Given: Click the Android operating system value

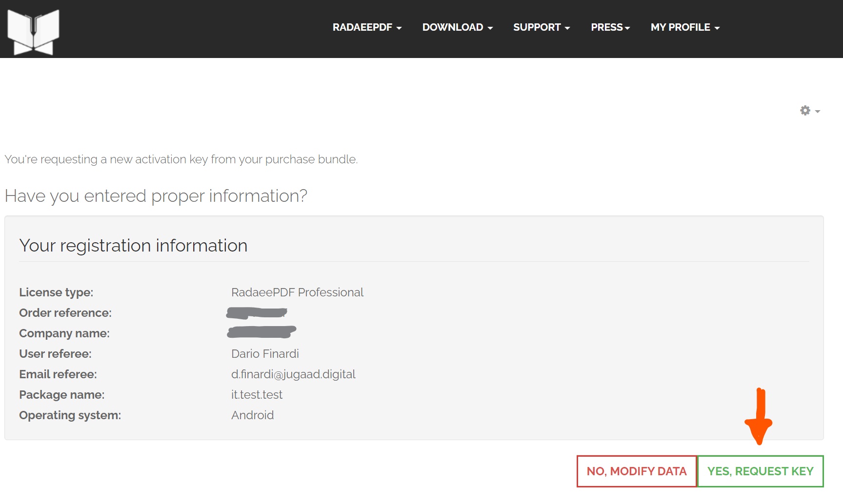Looking at the screenshot, I should pyautogui.click(x=252, y=415).
